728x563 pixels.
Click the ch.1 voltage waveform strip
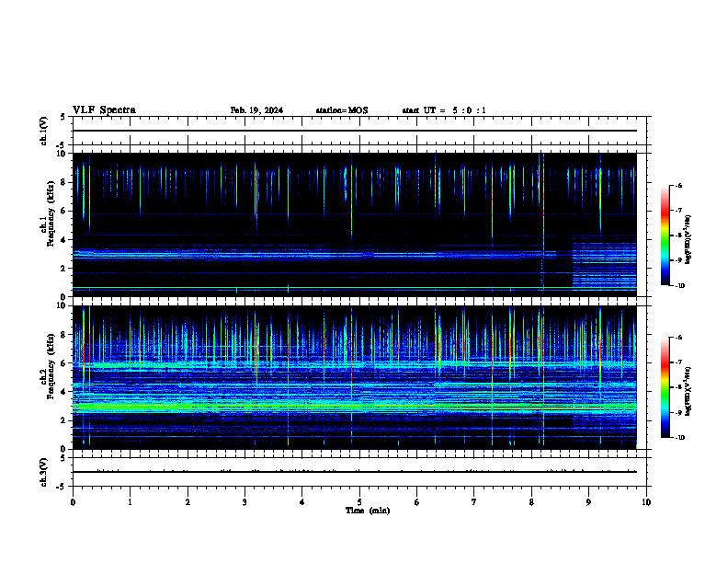point(359,131)
